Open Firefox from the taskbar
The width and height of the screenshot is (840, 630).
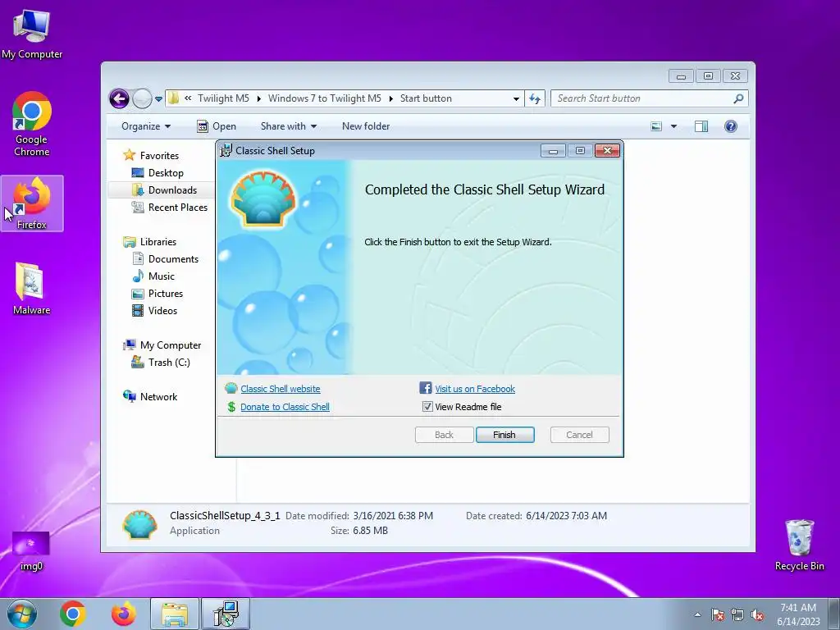coord(123,614)
